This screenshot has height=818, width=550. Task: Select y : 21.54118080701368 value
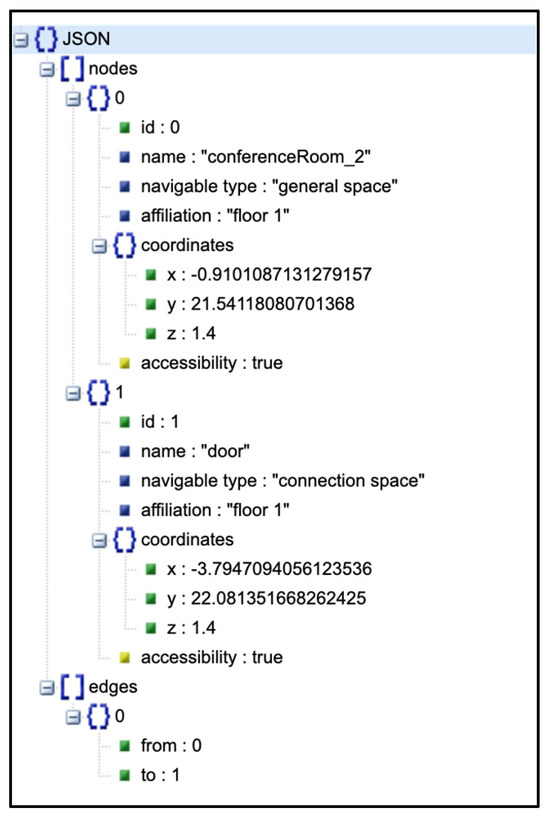point(272,304)
